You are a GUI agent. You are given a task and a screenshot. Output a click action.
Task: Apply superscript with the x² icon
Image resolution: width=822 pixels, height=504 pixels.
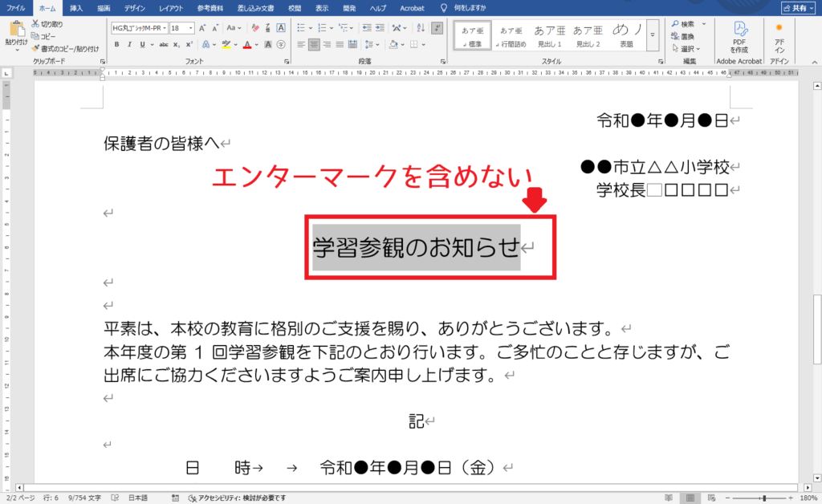189,44
